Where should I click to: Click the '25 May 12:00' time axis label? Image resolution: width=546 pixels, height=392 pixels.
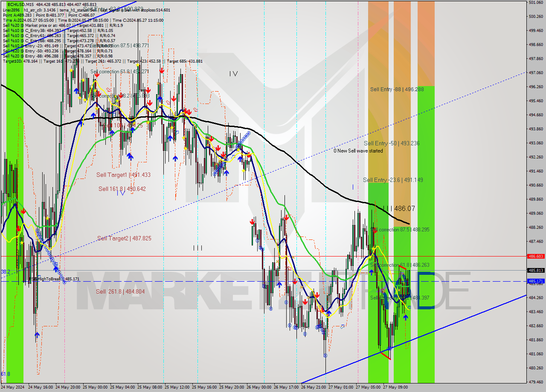tap(177, 388)
